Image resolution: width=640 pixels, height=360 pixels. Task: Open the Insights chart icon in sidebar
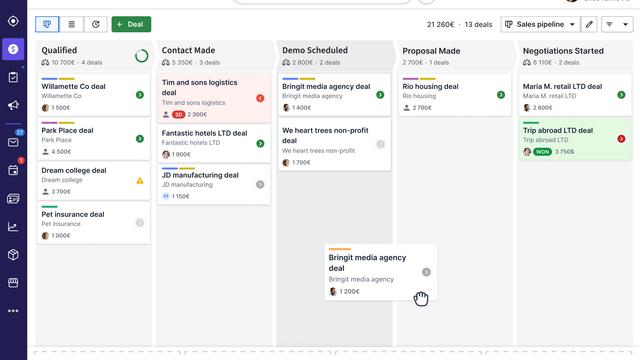(x=13, y=227)
